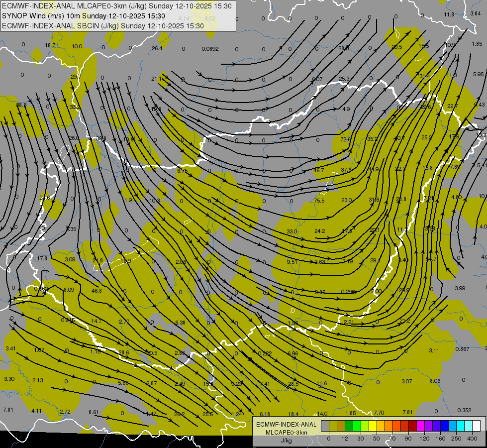
Task: Pick the bright yellow legend color swatch
Action: pos(373,426)
